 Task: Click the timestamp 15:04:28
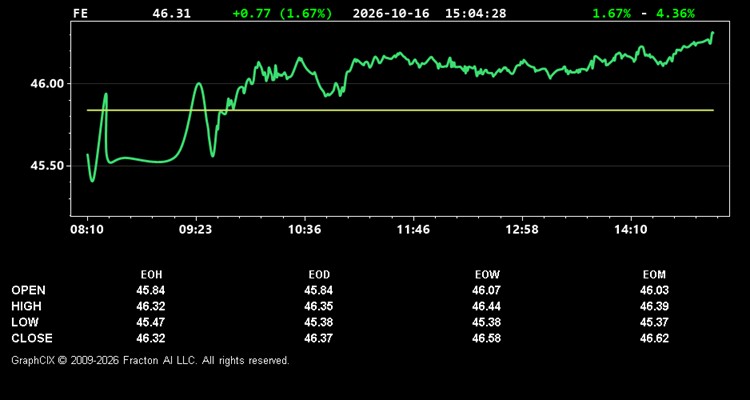(x=475, y=13)
